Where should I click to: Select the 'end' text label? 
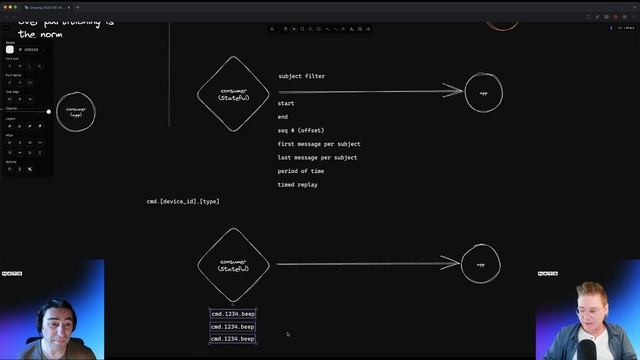pos(283,117)
